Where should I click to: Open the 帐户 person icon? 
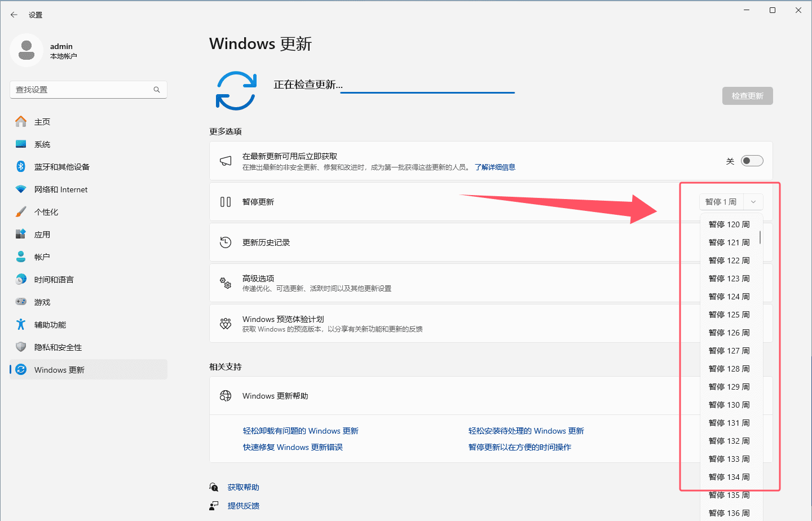click(21, 257)
